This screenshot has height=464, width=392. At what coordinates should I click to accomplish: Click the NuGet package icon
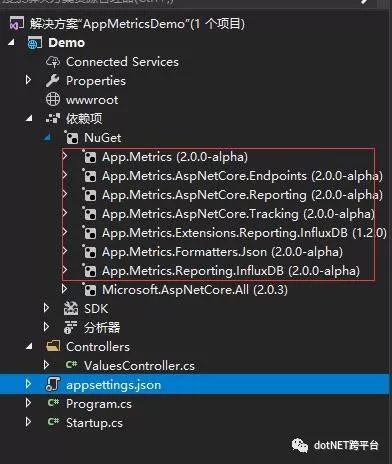click(x=71, y=137)
